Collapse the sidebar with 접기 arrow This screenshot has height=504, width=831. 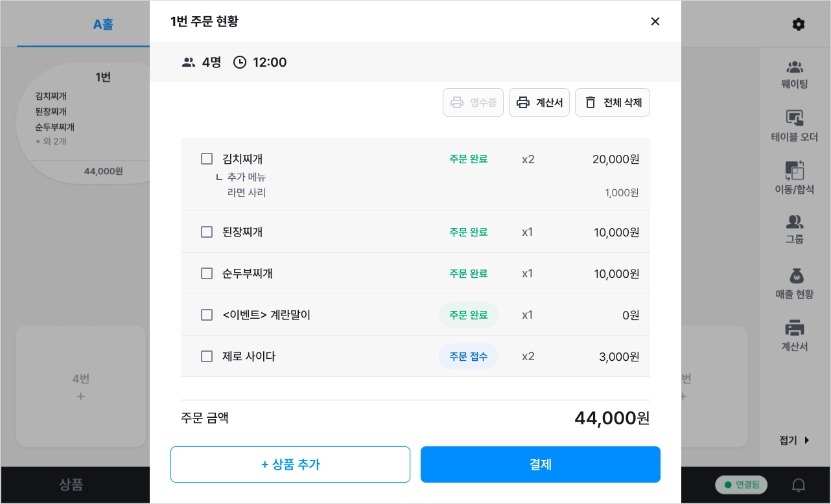click(795, 441)
